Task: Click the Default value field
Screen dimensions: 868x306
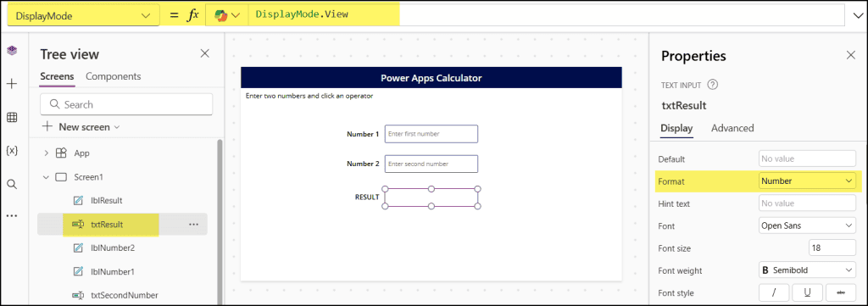Action: pos(807,159)
